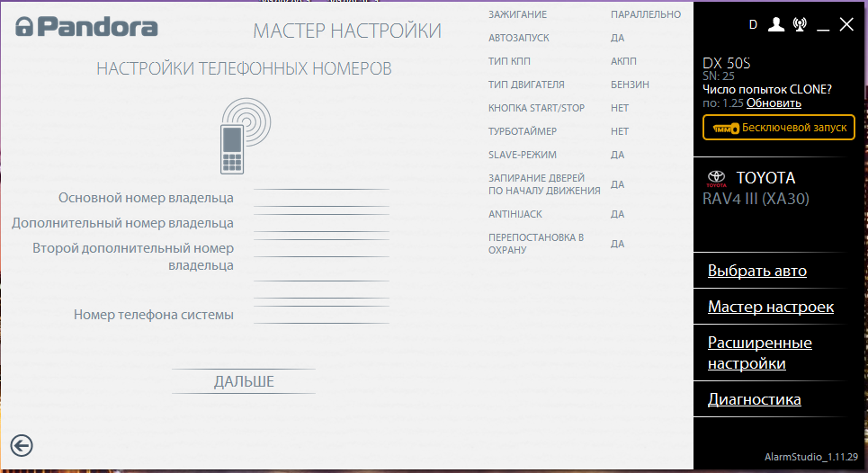Click the Второй дополнительный номер владельца field
The height and width of the screenshot is (473, 868).
321,248
